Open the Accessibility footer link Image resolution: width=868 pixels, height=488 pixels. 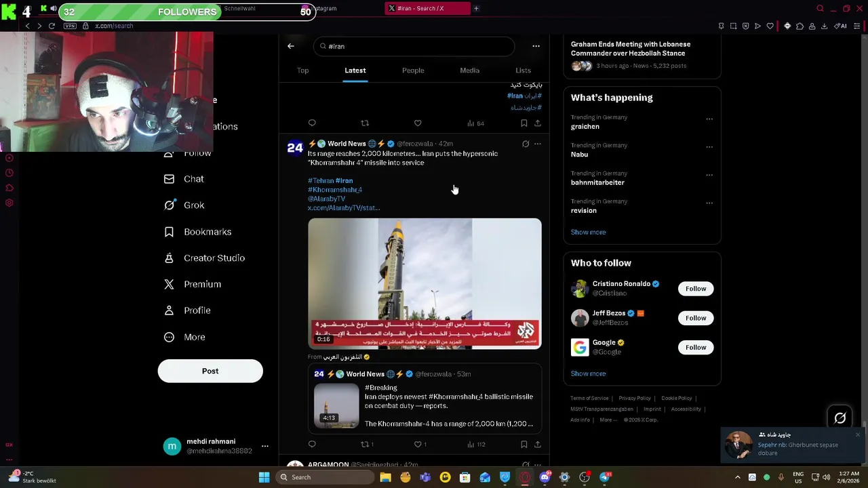[686, 409]
